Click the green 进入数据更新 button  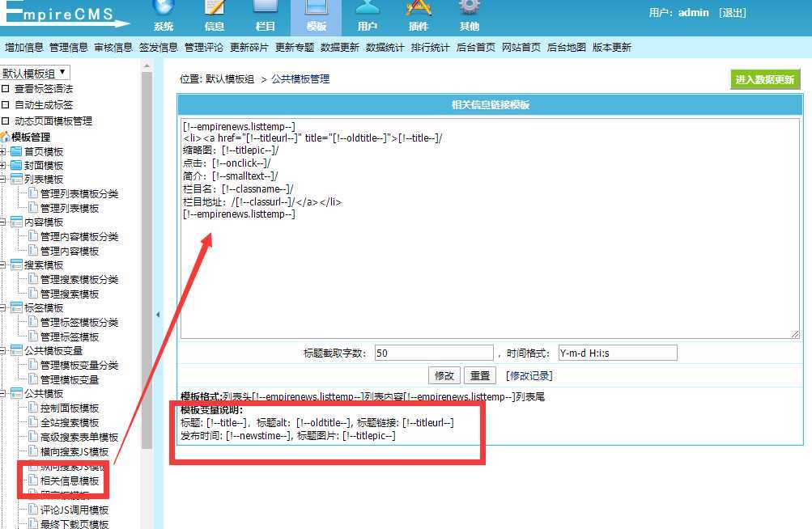(765, 80)
